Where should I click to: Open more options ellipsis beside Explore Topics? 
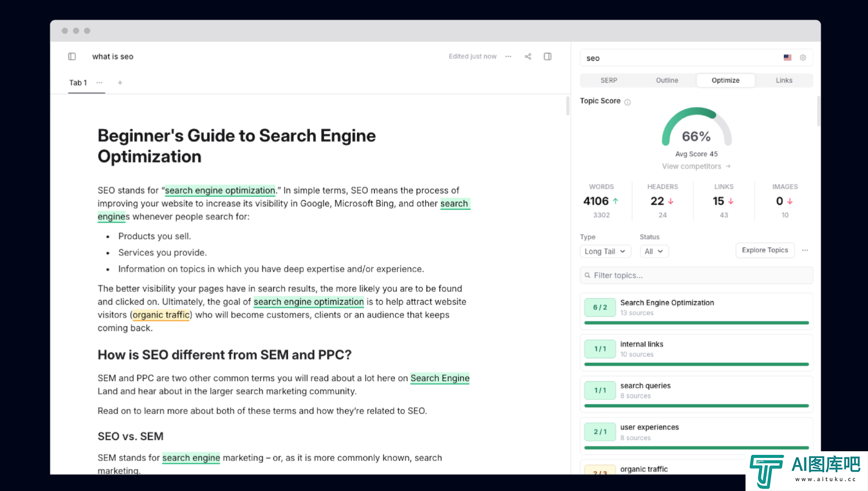[805, 250]
